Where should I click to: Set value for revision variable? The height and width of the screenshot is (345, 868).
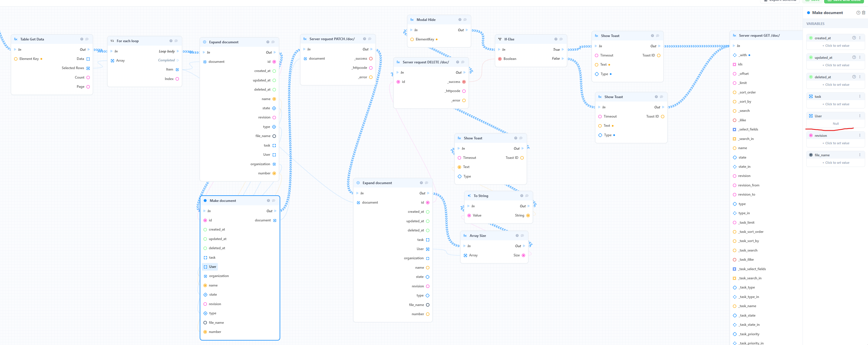pos(836,143)
